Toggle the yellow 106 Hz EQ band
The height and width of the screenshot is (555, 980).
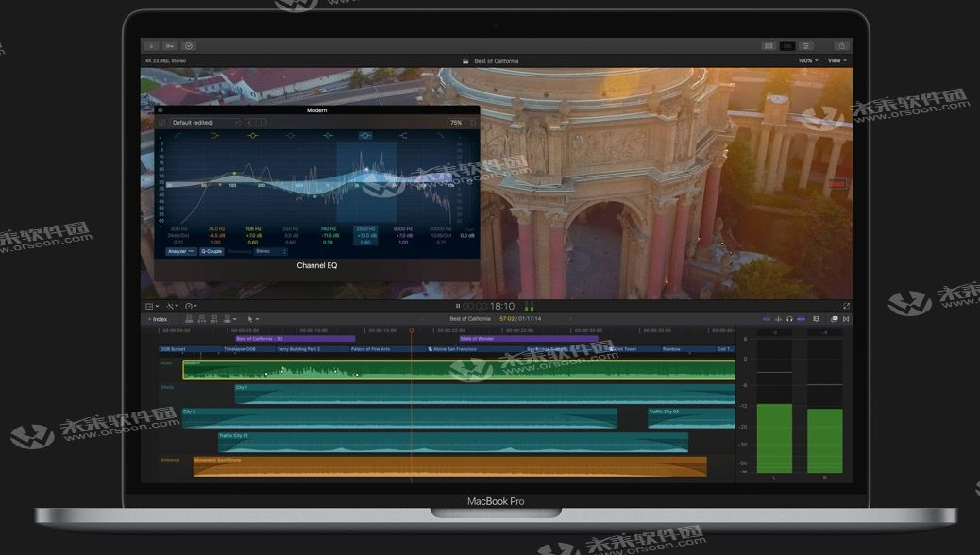[252, 136]
